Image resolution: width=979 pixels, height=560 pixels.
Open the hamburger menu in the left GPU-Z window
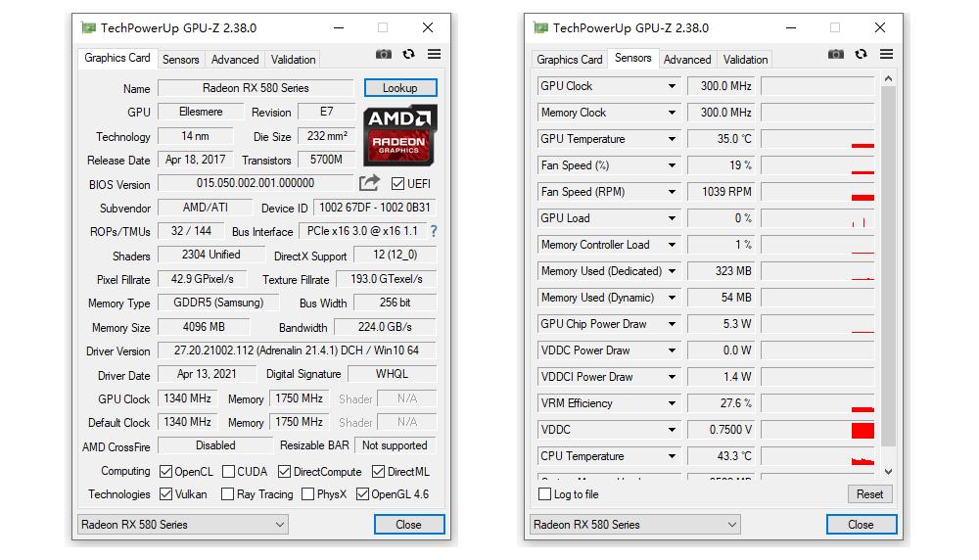point(434,54)
